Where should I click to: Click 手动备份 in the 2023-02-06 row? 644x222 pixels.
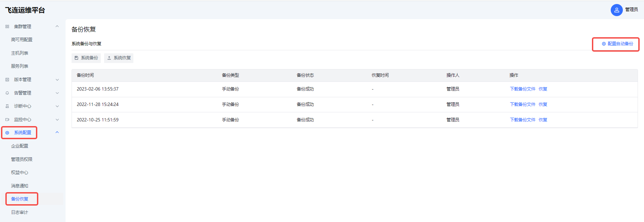point(230,89)
